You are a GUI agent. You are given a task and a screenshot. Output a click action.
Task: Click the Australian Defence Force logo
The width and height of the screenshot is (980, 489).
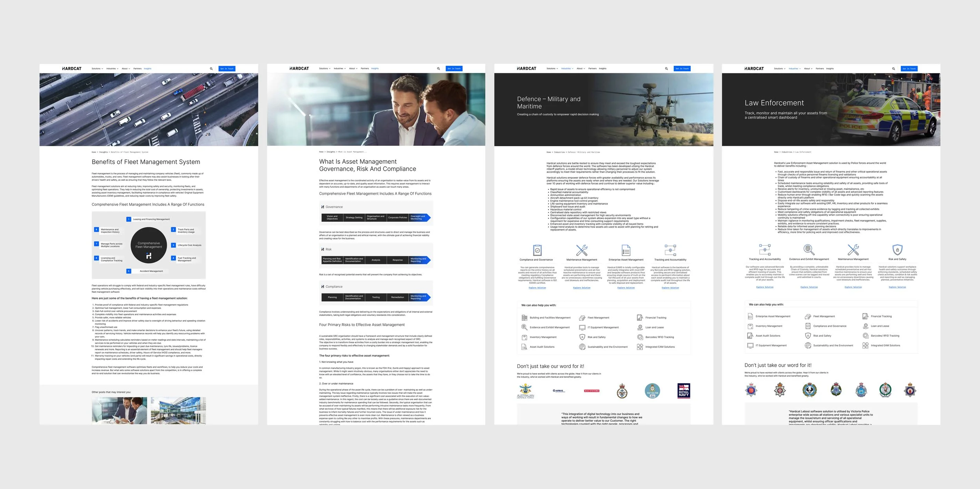[x=525, y=391]
